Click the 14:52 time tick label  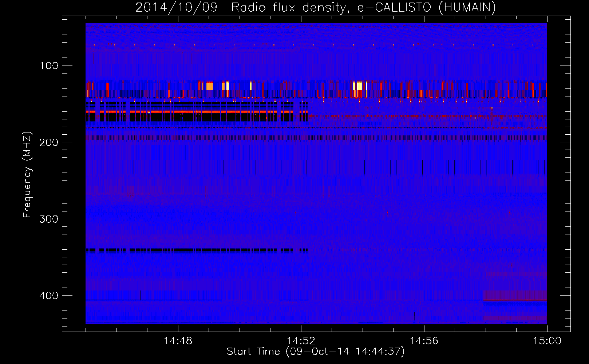301,341
